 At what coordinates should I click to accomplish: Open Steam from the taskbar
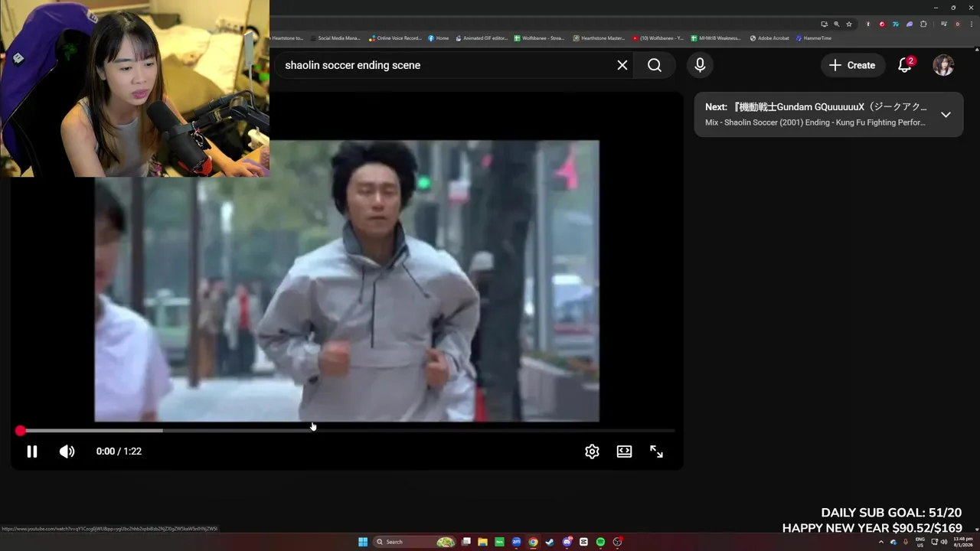point(550,542)
